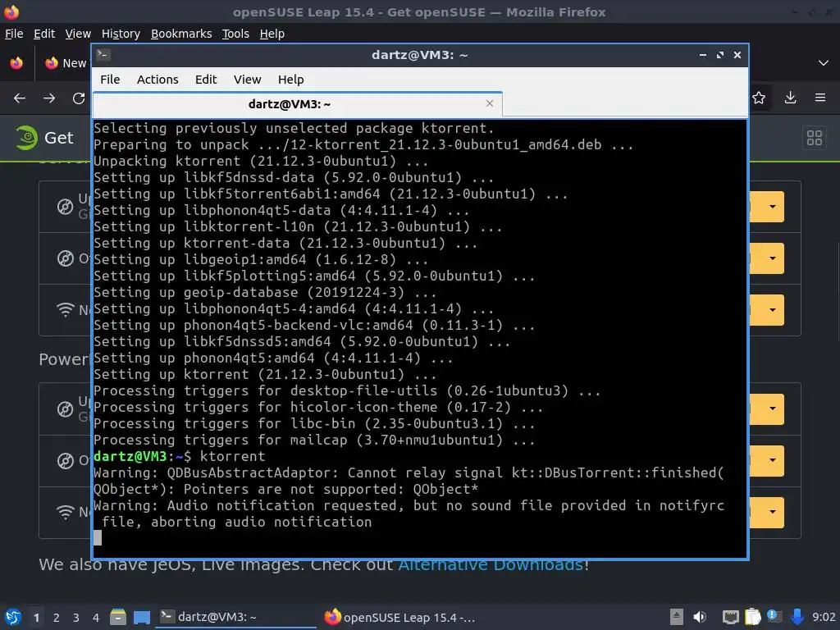Screen dimensions: 840x630
Task: Click the 'Unpacking ktorrent (21.12.3-0ubuntu1)' line
Action: [261, 161]
